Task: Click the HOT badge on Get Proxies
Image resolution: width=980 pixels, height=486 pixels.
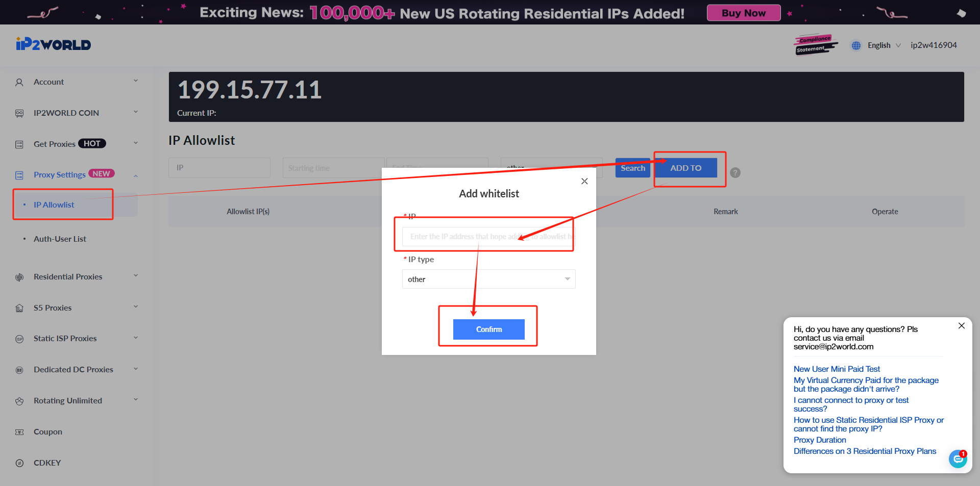Action: coord(92,144)
